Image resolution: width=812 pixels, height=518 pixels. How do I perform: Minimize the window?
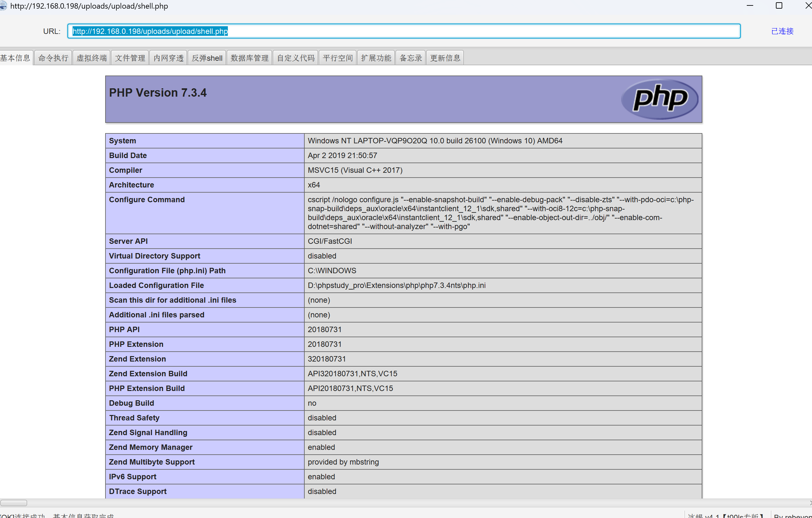click(x=750, y=6)
